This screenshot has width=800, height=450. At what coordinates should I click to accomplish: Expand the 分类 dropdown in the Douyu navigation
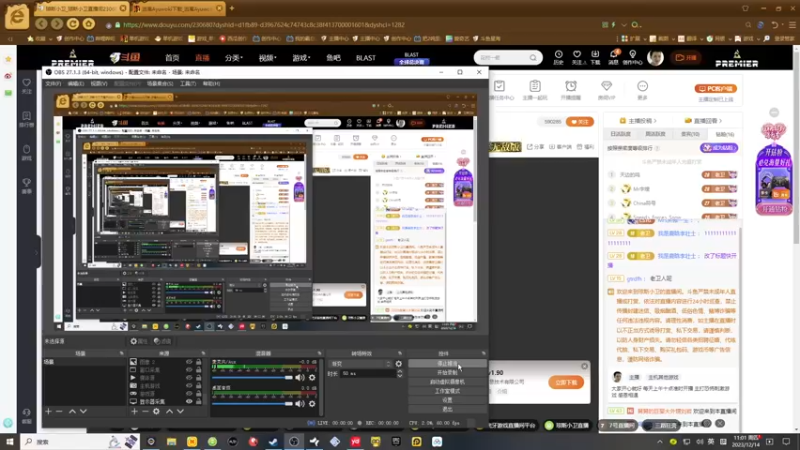pos(234,58)
